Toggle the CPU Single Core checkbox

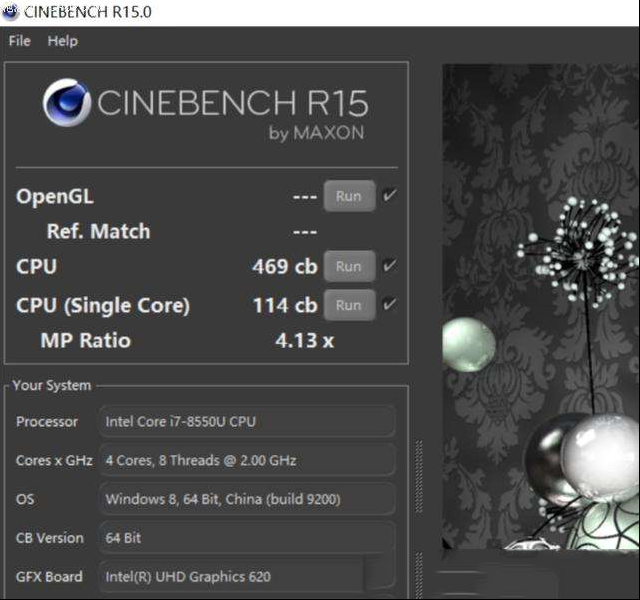[x=389, y=304]
